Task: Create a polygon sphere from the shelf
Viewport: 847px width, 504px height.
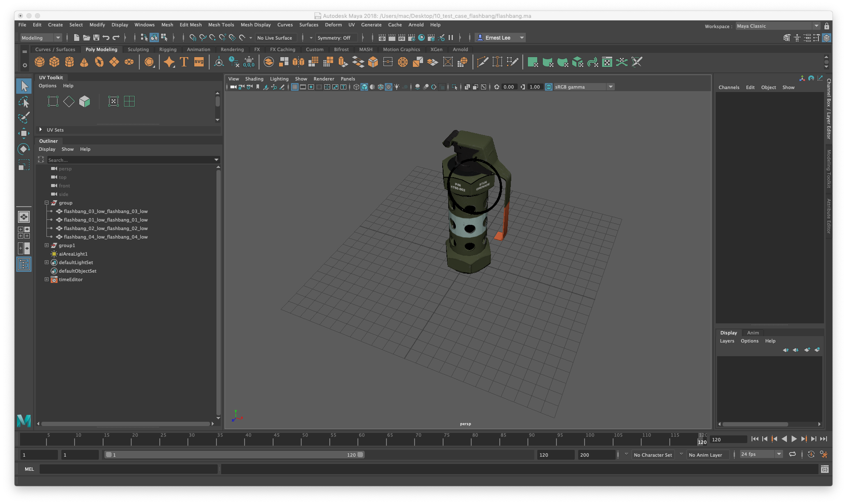Action: click(39, 62)
